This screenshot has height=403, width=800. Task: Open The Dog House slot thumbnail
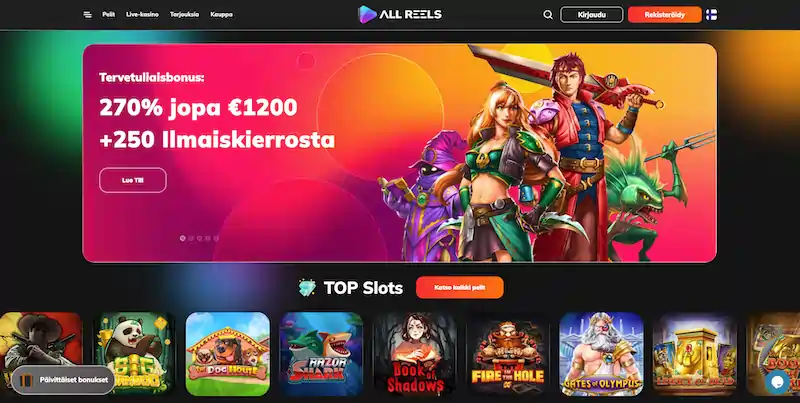coord(228,354)
